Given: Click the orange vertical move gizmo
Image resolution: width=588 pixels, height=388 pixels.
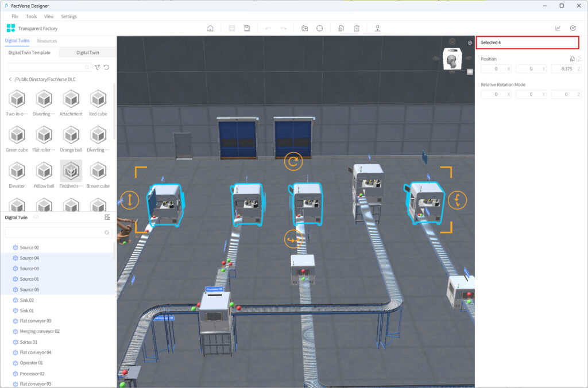Looking at the screenshot, I should (x=130, y=199).
